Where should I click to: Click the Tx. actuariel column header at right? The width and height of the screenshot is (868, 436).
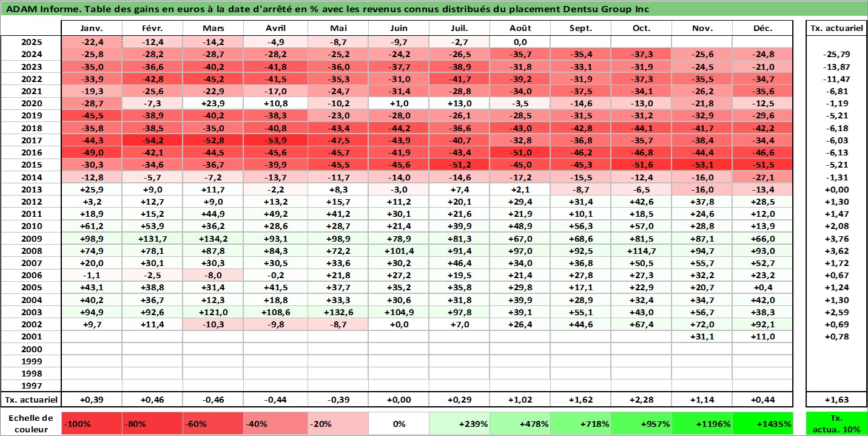point(836,29)
